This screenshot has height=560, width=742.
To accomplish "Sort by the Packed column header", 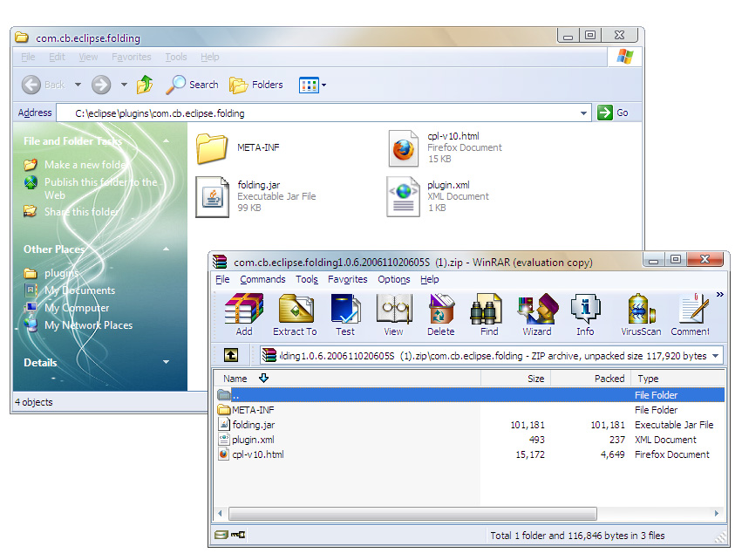I will coord(590,379).
